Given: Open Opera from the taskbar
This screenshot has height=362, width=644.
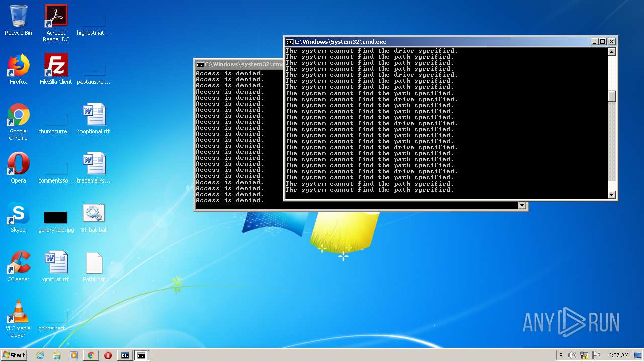Looking at the screenshot, I should click(x=108, y=355).
